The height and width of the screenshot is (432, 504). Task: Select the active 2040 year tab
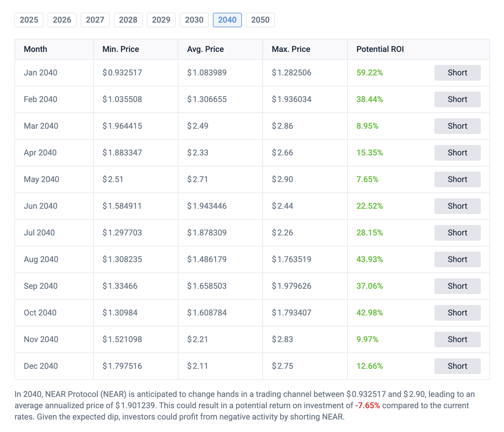point(227,20)
